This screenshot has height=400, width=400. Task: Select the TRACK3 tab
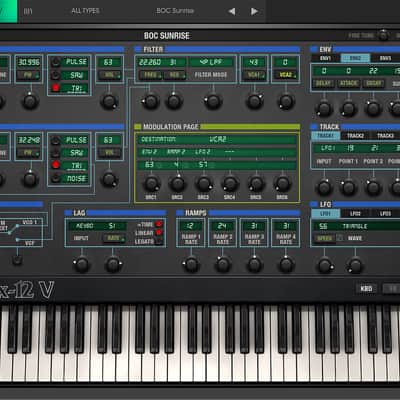point(385,136)
